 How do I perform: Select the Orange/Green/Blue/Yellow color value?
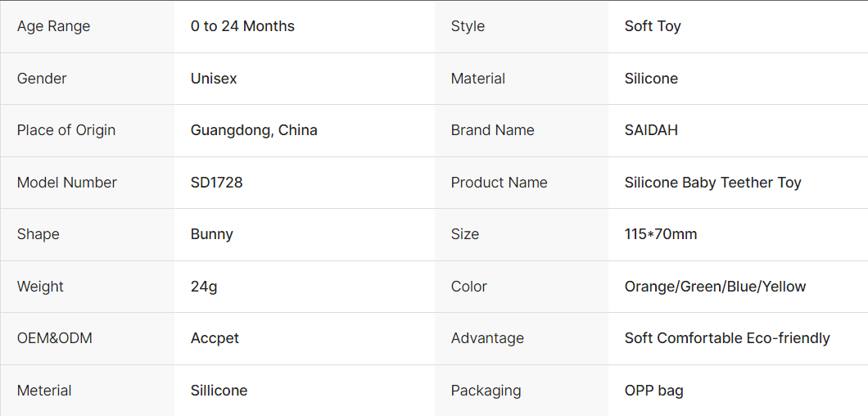click(715, 287)
